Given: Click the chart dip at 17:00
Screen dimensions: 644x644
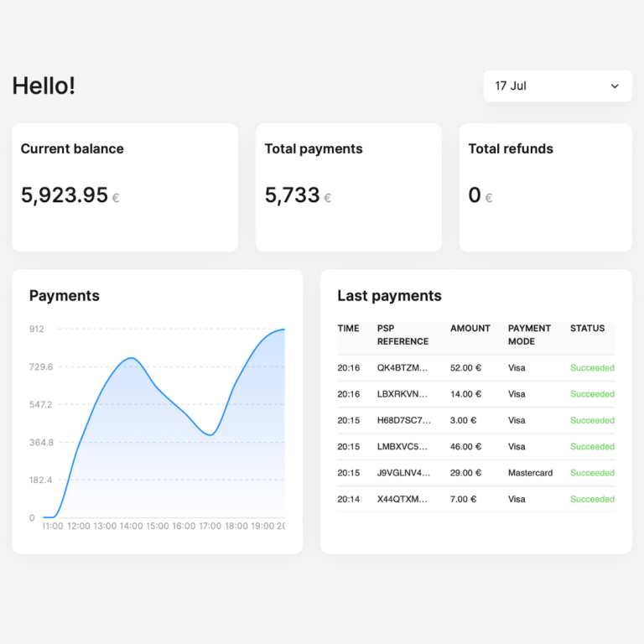Looking at the screenshot, I should coord(210,434).
